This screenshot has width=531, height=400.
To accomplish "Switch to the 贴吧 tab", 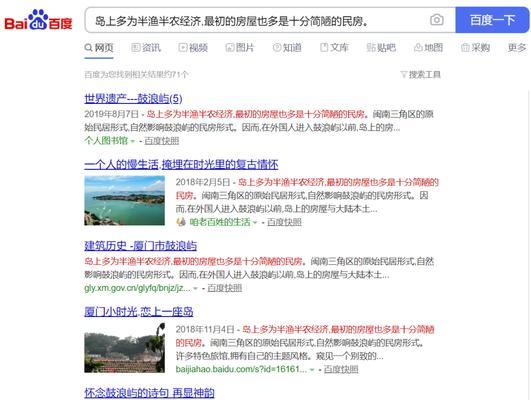I will click(381, 48).
